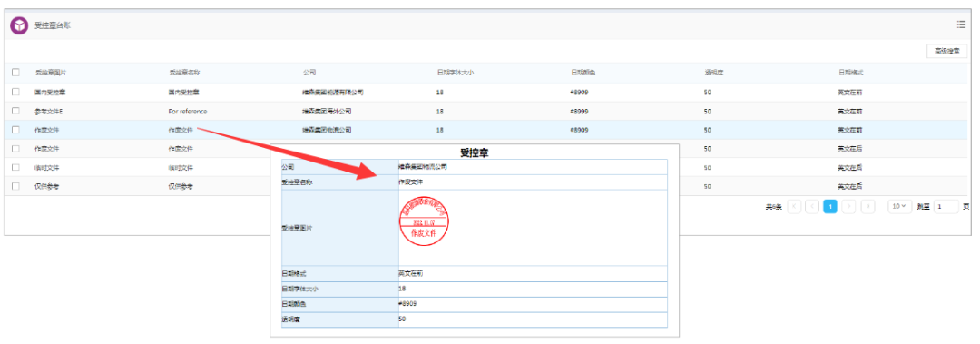
Task: Click the #8999 date color cell
Action: pos(579,112)
